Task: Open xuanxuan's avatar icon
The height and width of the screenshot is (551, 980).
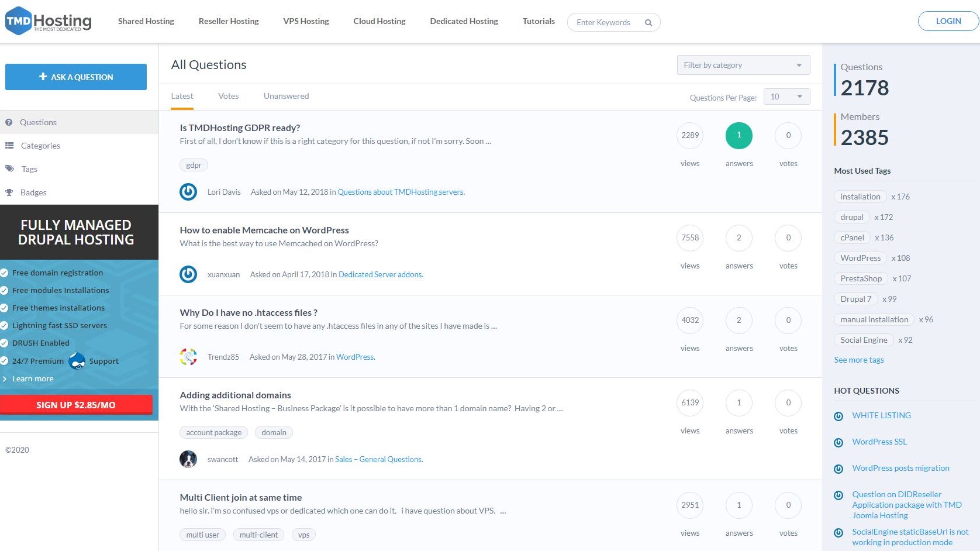Action: tap(188, 274)
